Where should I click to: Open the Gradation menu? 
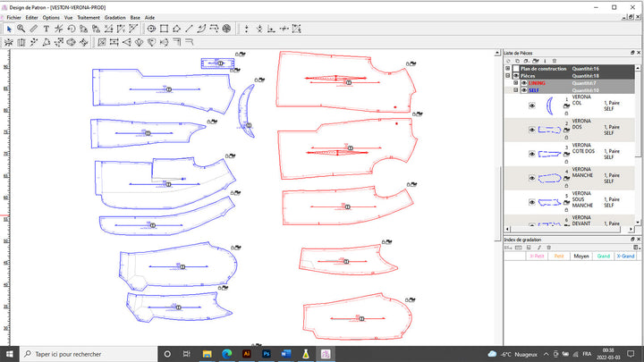coord(115,18)
